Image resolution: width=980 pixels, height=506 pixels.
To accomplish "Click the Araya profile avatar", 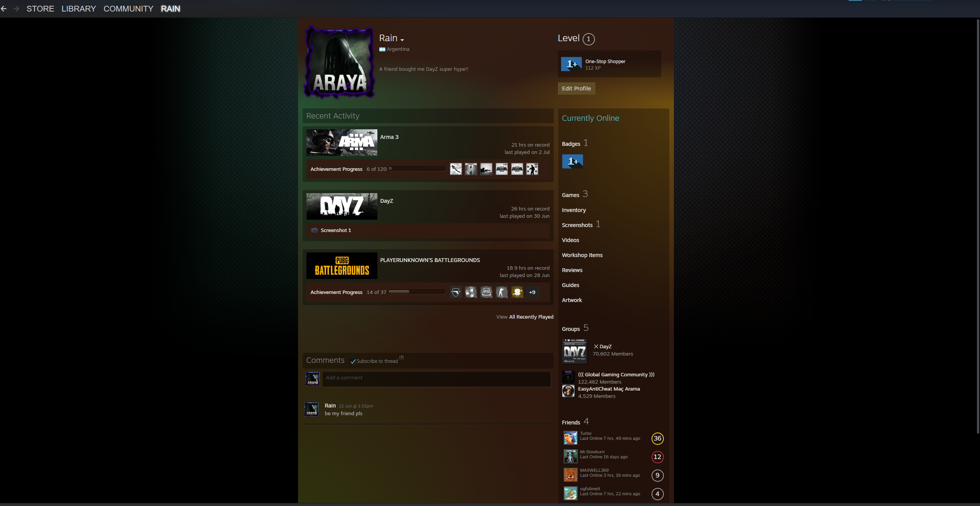I will tap(339, 62).
